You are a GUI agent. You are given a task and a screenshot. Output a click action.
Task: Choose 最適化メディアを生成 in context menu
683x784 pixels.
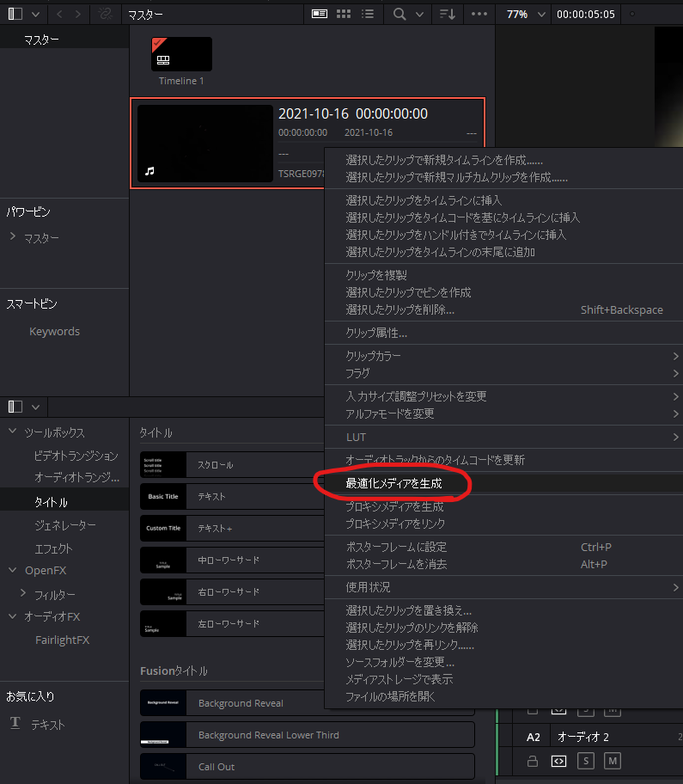tap(503, 483)
